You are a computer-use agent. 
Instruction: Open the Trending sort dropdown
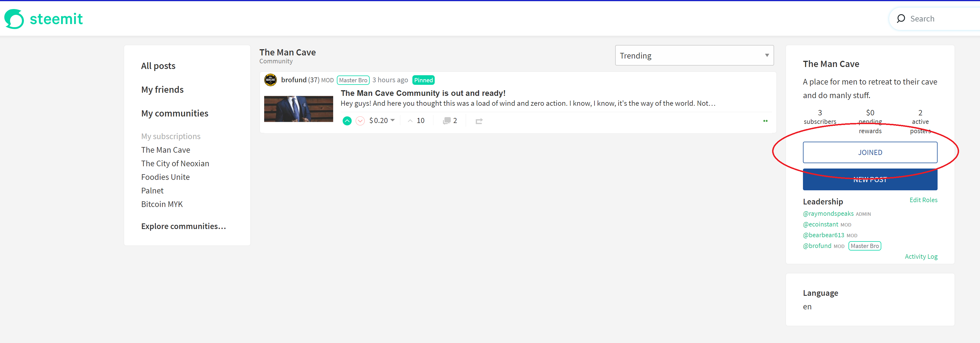694,55
